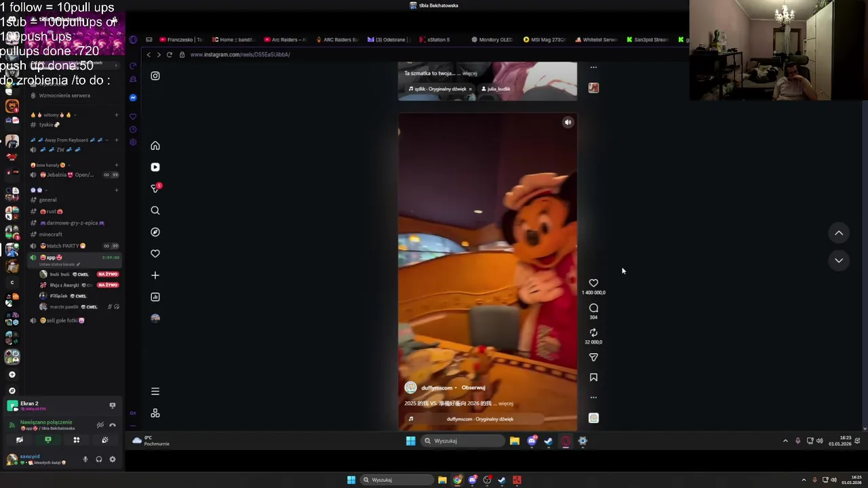This screenshot has height=488, width=868.
Task: Toggle Discord noise suppression icon
Action: click(x=100, y=425)
